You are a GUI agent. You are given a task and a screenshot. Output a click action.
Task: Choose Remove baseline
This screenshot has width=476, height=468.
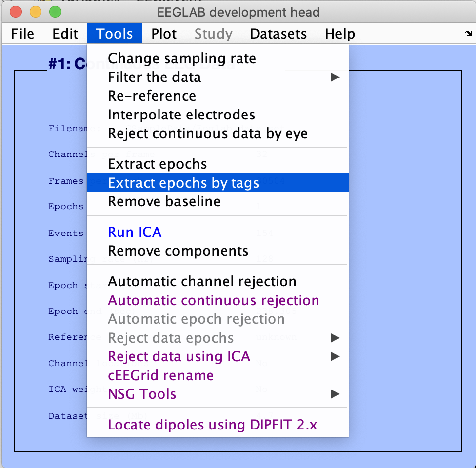tap(218, 201)
